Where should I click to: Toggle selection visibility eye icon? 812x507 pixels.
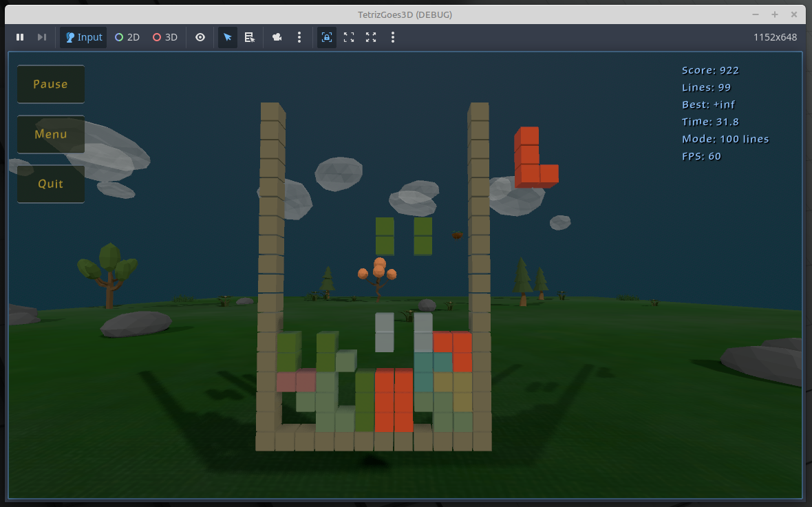coord(200,37)
